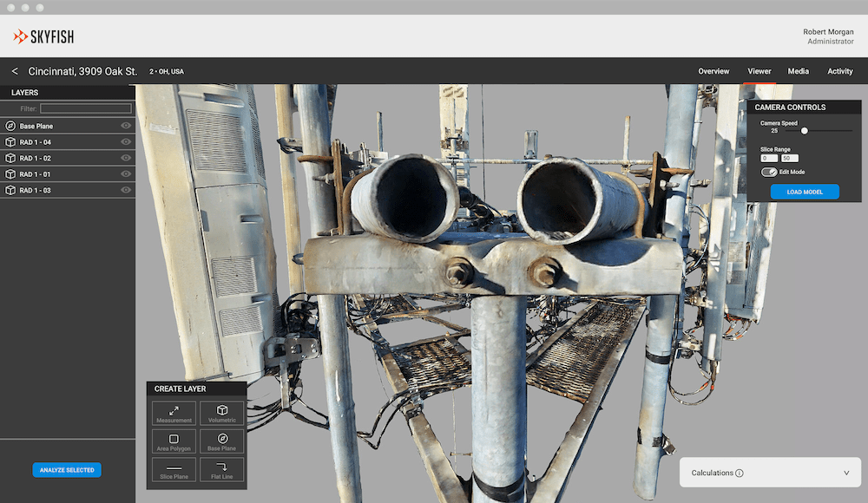Go back using the left arrow

(x=15, y=71)
